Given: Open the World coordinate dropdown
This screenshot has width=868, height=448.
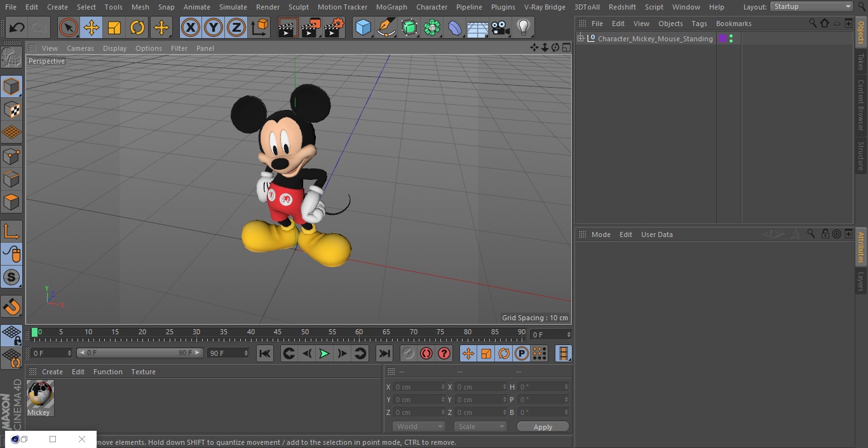Looking at the screenshot, I should (x=419, y=426).
